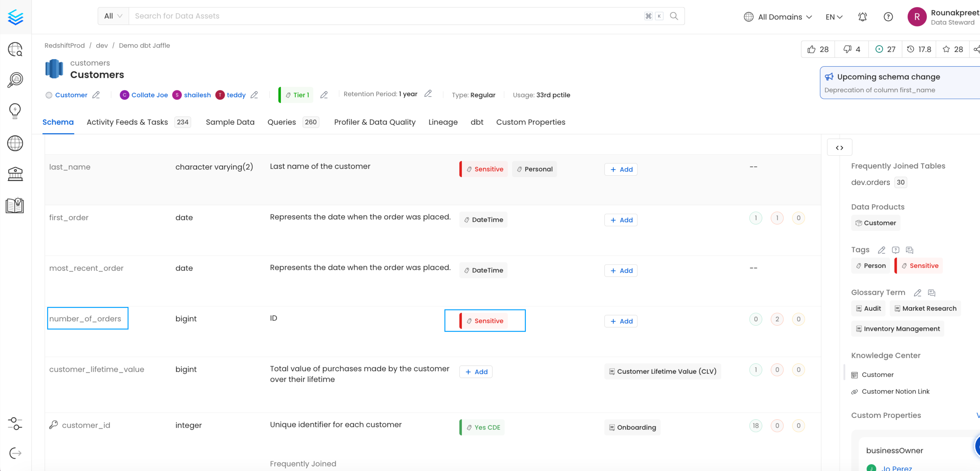Click the Governance bank icon in the sidebar
980x471 pixels.
[15, 174]
